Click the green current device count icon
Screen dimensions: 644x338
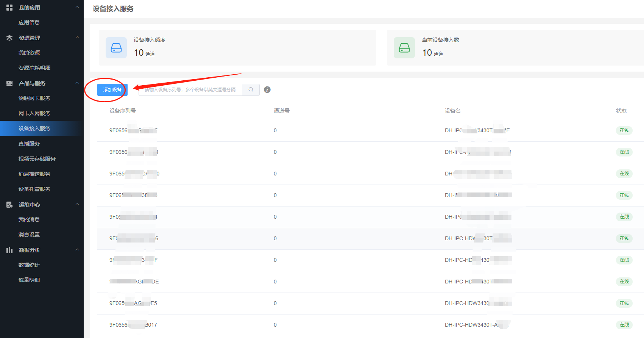pyautogui.click(x=404, y=48)
